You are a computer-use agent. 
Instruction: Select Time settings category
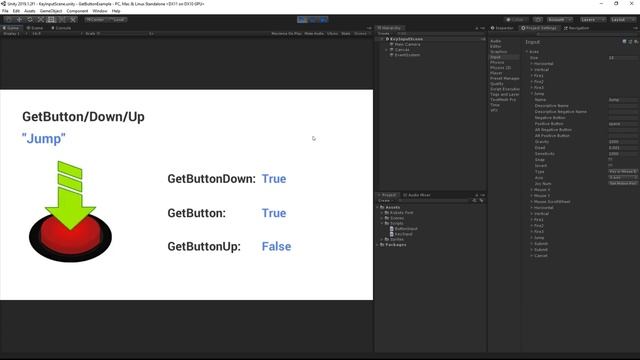(495, 105)
